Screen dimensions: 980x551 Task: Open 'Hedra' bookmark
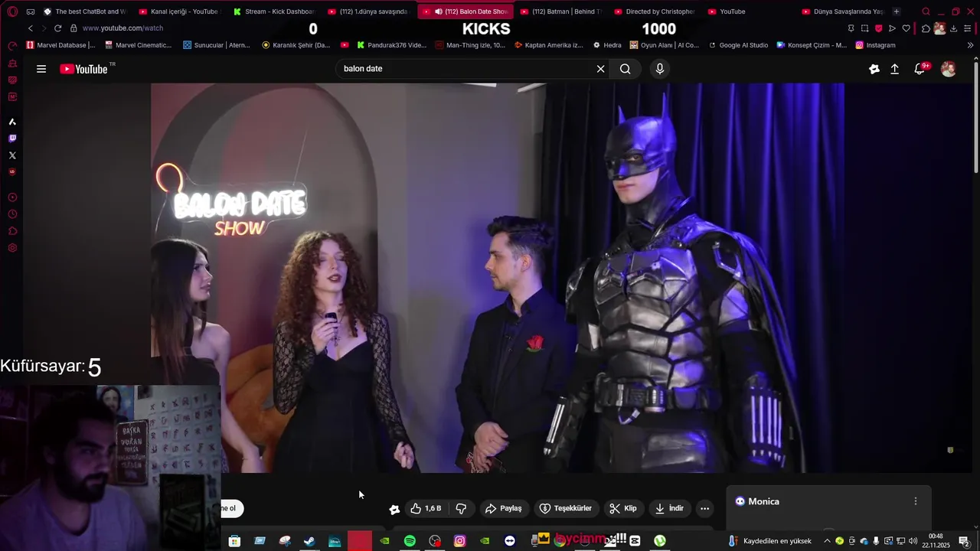click(x=607, y=45)
